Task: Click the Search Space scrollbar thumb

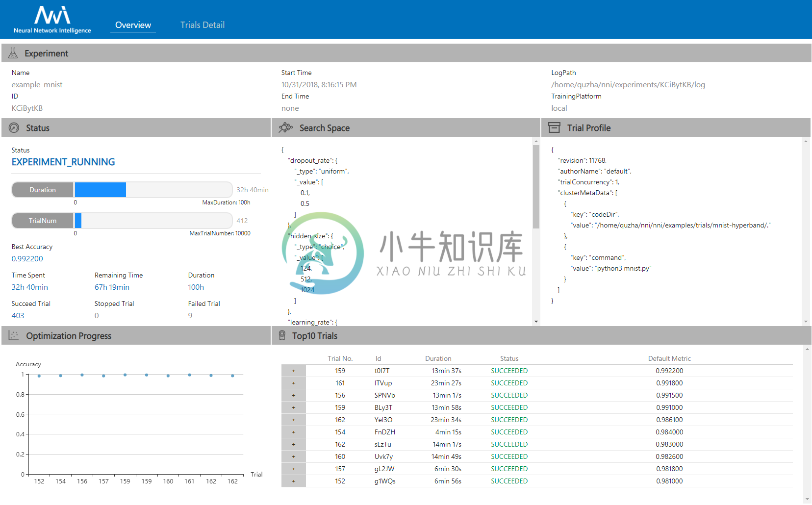Action: 536,186
